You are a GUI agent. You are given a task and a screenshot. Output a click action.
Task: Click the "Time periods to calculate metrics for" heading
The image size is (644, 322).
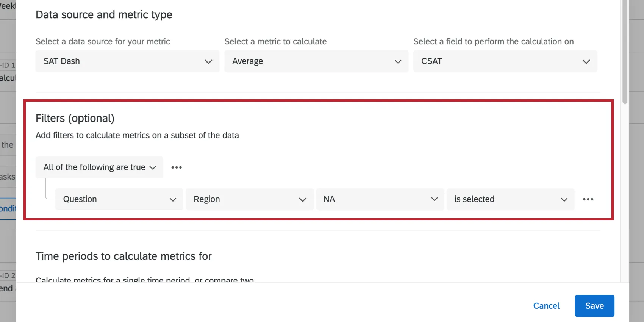(123, 256)
